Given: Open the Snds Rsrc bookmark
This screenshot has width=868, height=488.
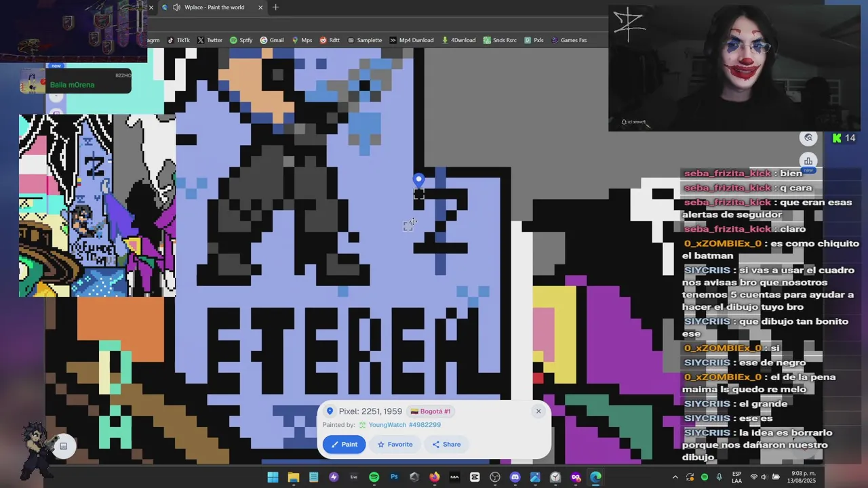Looking at the screenshot, I should (500, 40).
